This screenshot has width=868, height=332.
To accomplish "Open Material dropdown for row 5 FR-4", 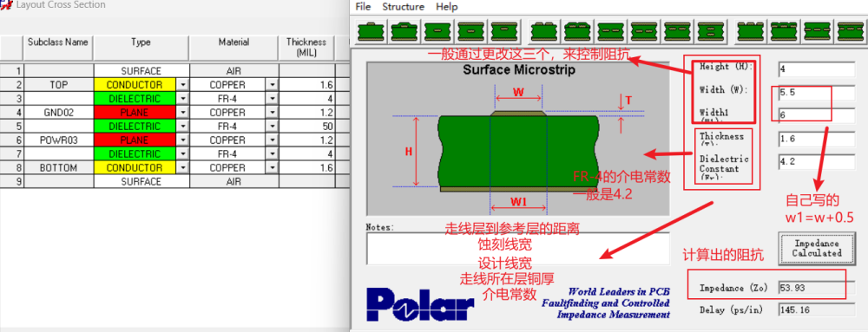I will click(272, 127).
